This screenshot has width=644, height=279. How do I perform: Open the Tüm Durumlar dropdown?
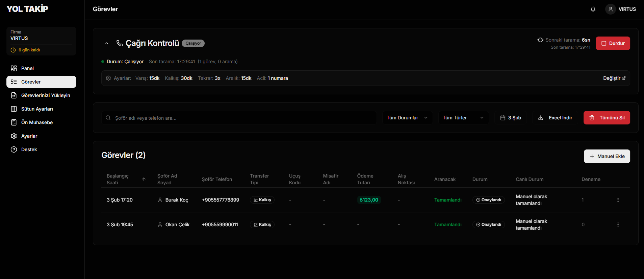click(407, 118)
